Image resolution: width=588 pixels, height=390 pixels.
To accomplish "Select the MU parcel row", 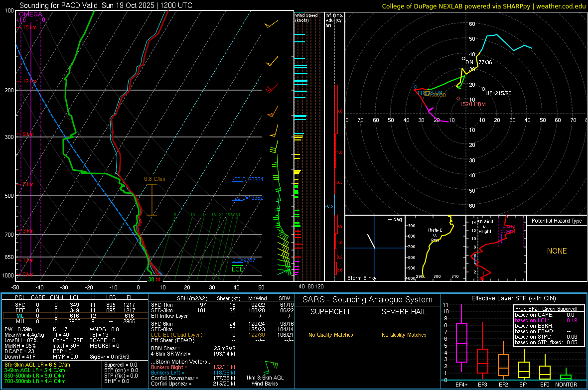I will 75,321.
